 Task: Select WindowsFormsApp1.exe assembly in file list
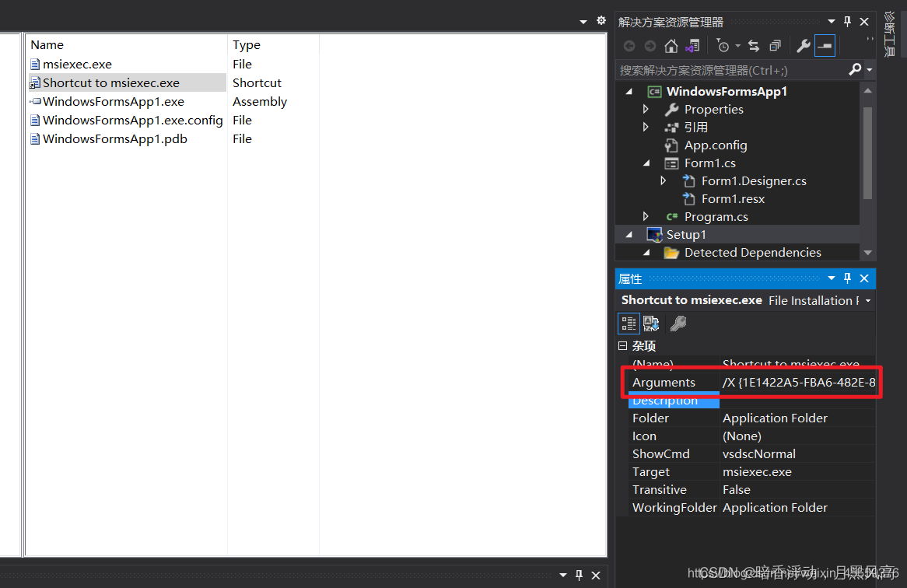pyautogui.click(x=114, y=101)
